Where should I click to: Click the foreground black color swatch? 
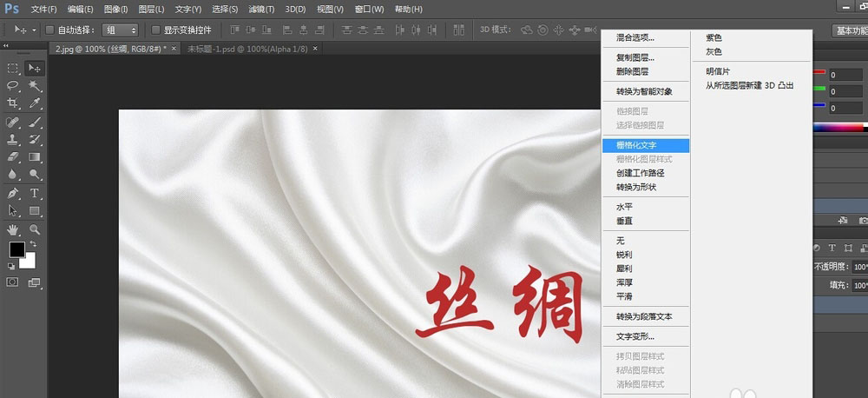pos(16,250)
